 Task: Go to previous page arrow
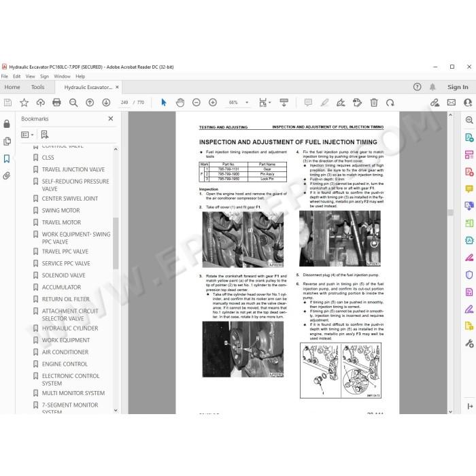pyautogui.click(x=90, y=103)
